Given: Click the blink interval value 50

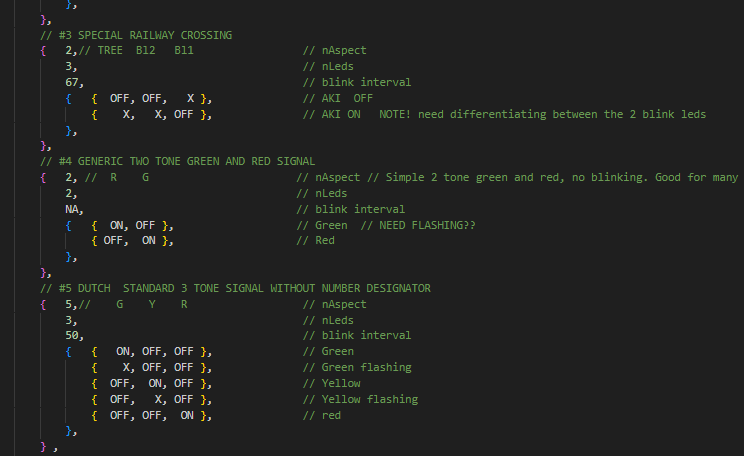Looking at the screenshot, I should tap(74, 336).
